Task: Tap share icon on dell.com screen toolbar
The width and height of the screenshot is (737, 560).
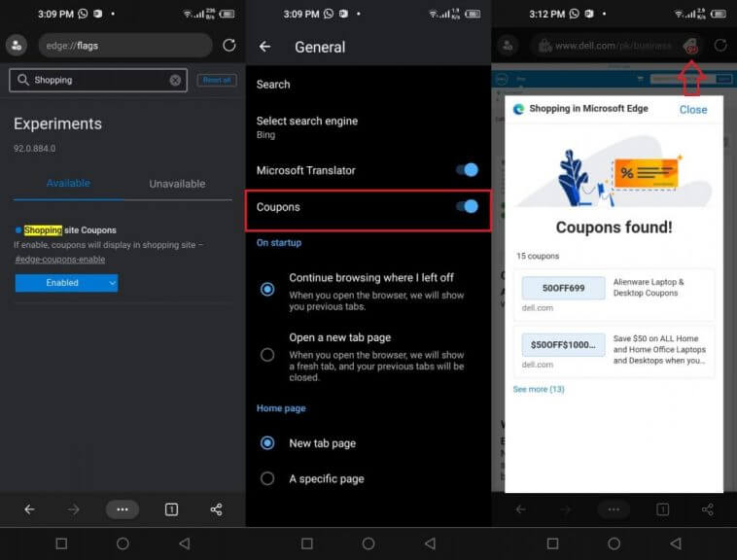Action: pos(708,509)
